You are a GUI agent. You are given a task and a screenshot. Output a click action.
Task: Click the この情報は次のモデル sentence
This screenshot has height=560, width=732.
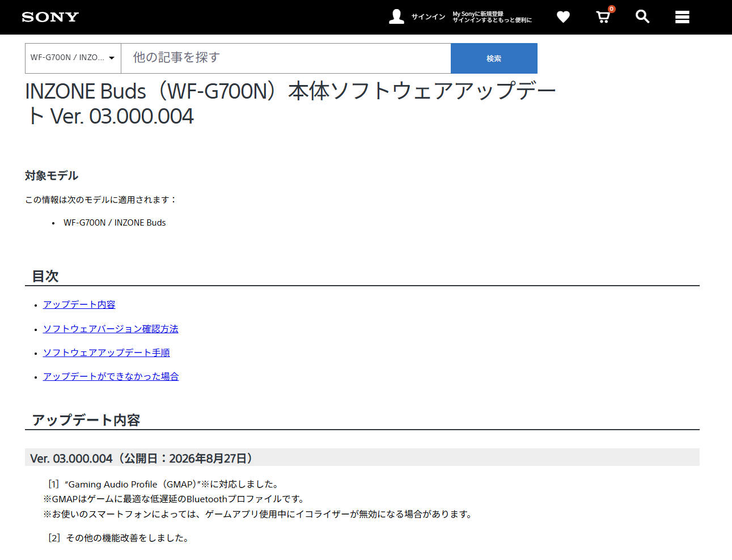101,200
